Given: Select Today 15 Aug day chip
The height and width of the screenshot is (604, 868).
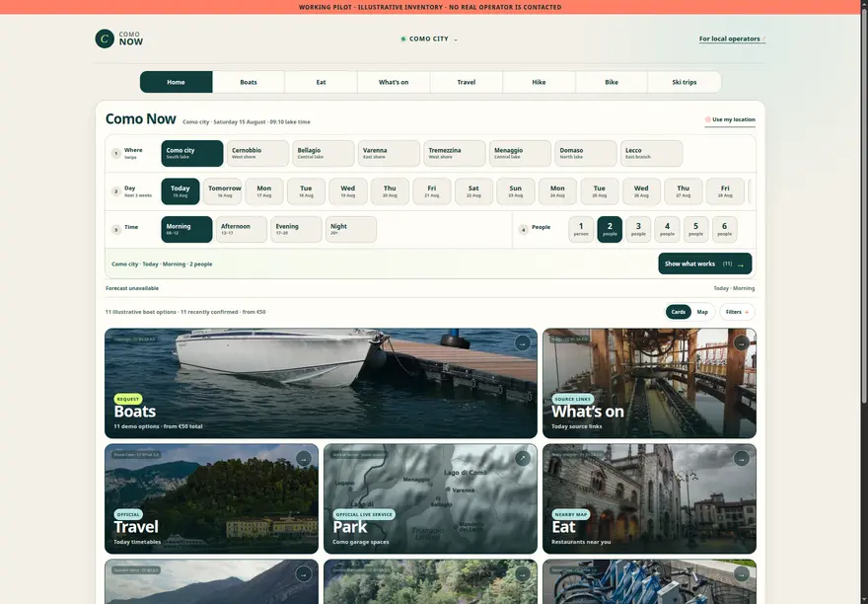Looking at the screenshot, I should pos(181,191).
